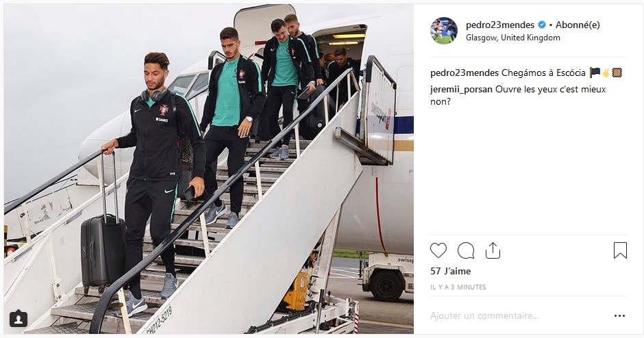Open the IL Y A 3 MINUTES timestamp
Image resolution: width=644 pixels, height=338 pixels.
458,287
